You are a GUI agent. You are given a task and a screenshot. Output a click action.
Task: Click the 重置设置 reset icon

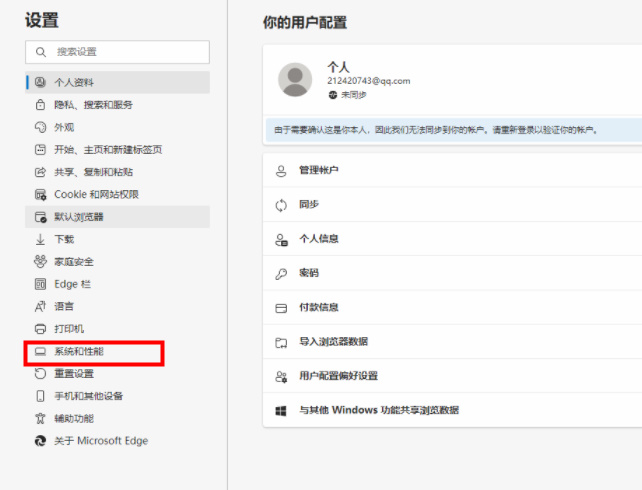click(x=40, y=373)
